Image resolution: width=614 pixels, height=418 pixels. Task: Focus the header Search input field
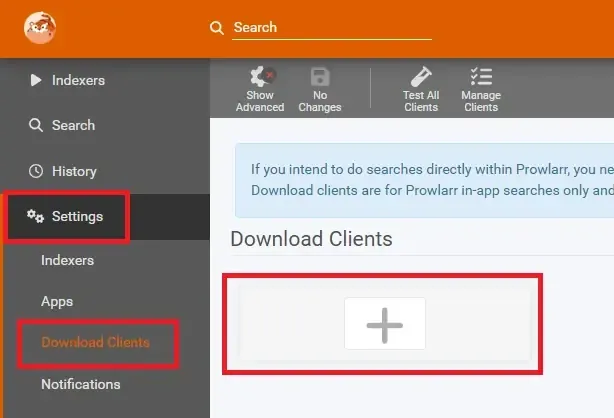pyautogui.click(x=330, y=28)
